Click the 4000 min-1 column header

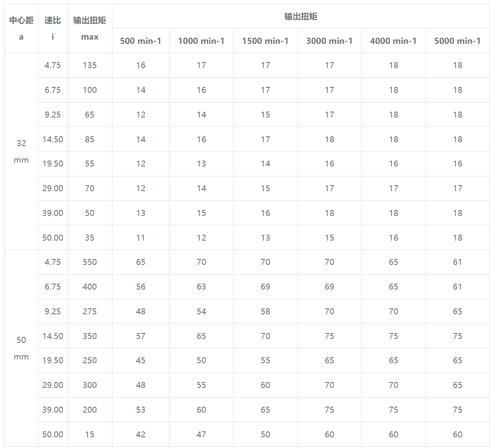(393, 41)
